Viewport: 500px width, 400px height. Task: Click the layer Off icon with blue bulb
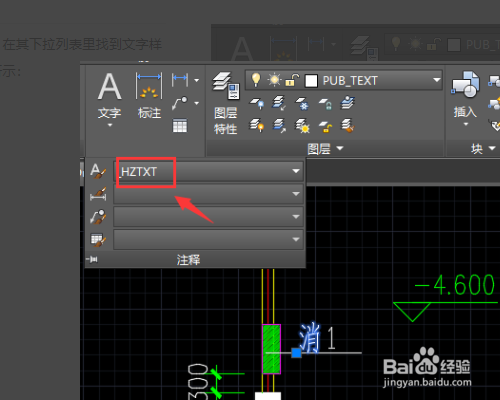[257, 103]
